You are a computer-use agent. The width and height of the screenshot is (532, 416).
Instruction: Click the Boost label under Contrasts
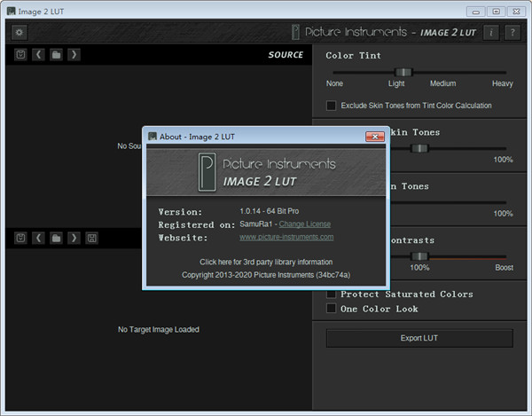[x=504, y=268]
